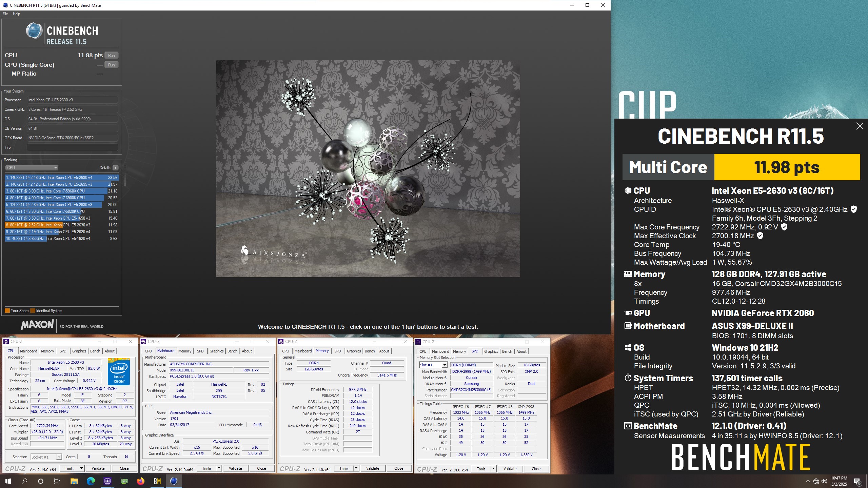Open Cortana circle icon on taskbar
The height and width of the screenshot is (488, 868).
coord(41,481)
